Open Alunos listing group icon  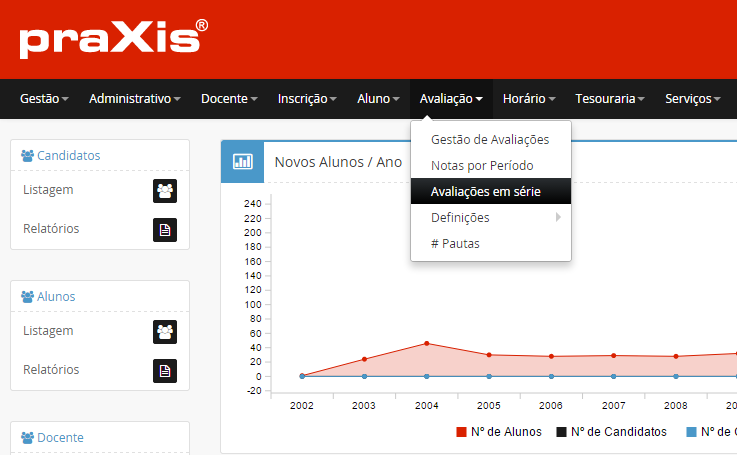(165, 331)
